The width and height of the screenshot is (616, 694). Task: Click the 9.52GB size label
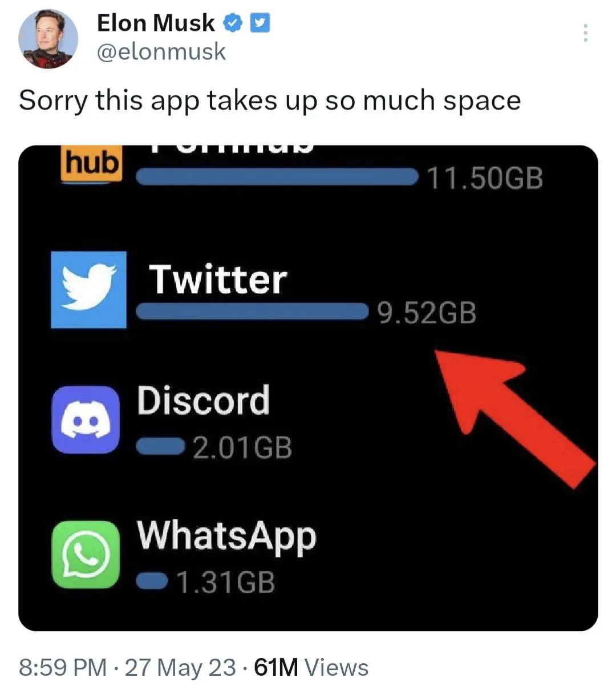coord(426,313)
